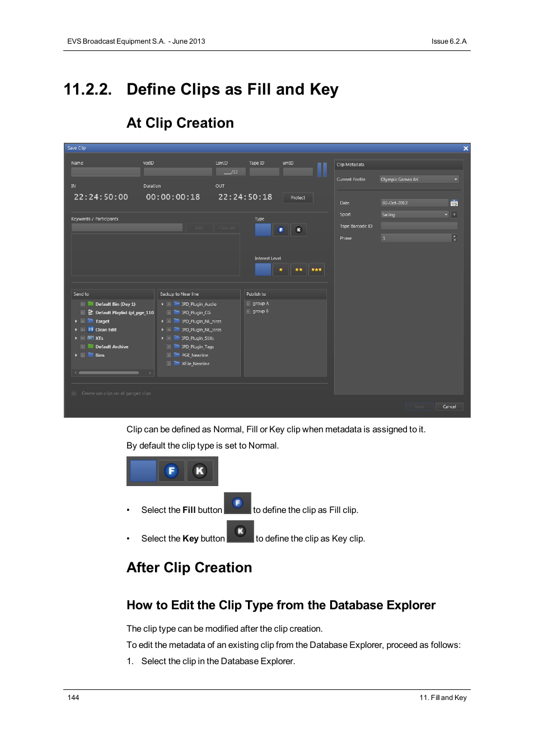Viewport: 534px width, 756px height.
Task: Choose the Normal blue type button under Type
Action: (x=263, y=230)
